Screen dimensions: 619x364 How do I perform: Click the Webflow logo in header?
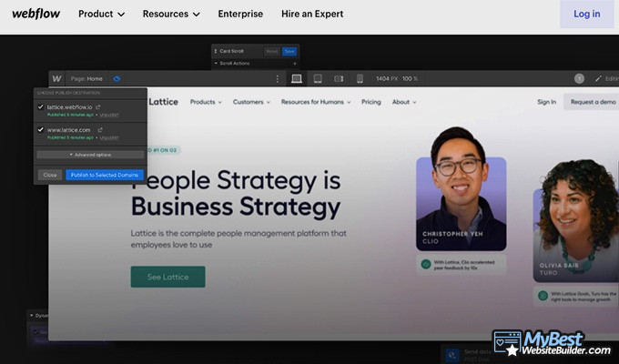click(36, 14)
